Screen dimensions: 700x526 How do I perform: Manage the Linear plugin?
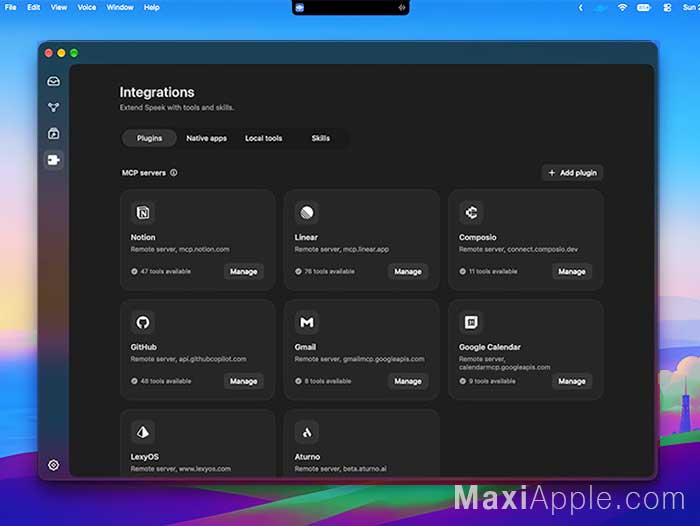pos(408,271)
